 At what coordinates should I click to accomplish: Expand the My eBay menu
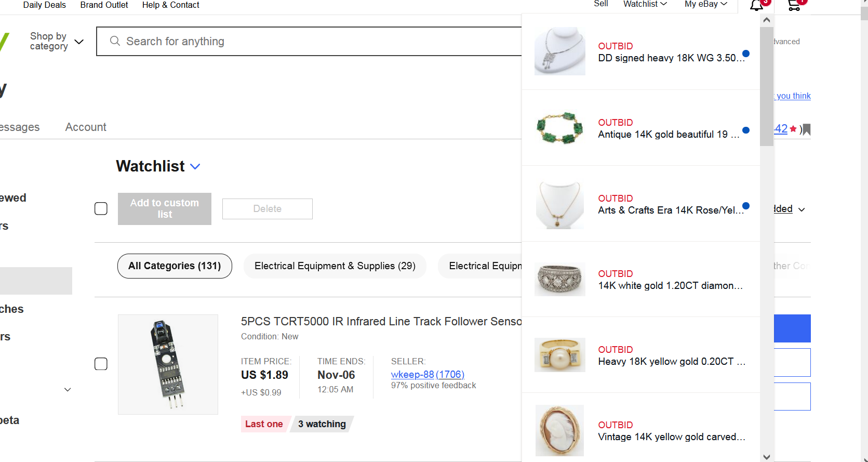tap(705, 5)
